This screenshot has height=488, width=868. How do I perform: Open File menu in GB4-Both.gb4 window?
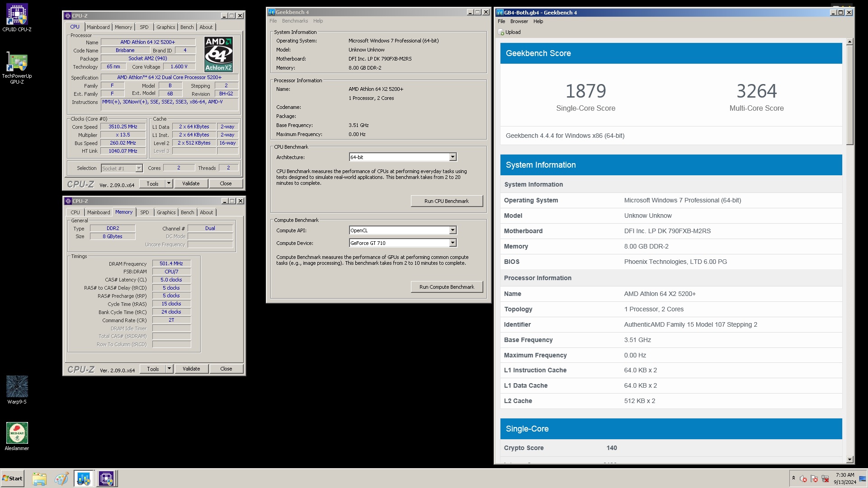point(501,21)
